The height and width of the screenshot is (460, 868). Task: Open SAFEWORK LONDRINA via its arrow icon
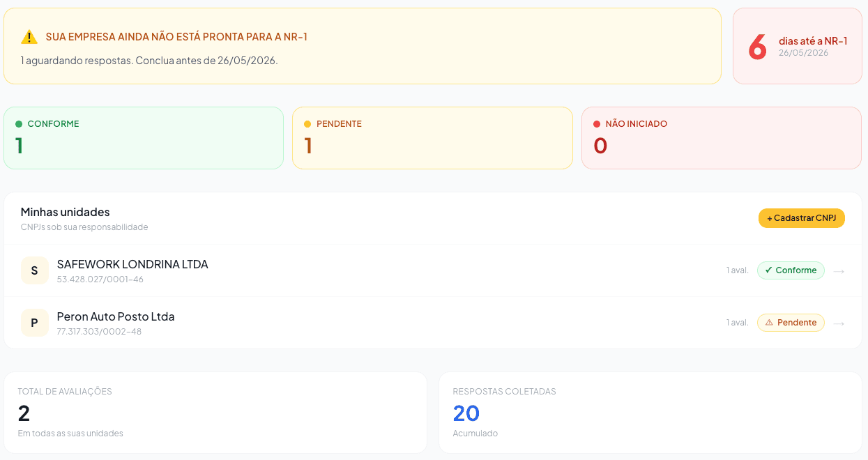[x=839, y=271]
